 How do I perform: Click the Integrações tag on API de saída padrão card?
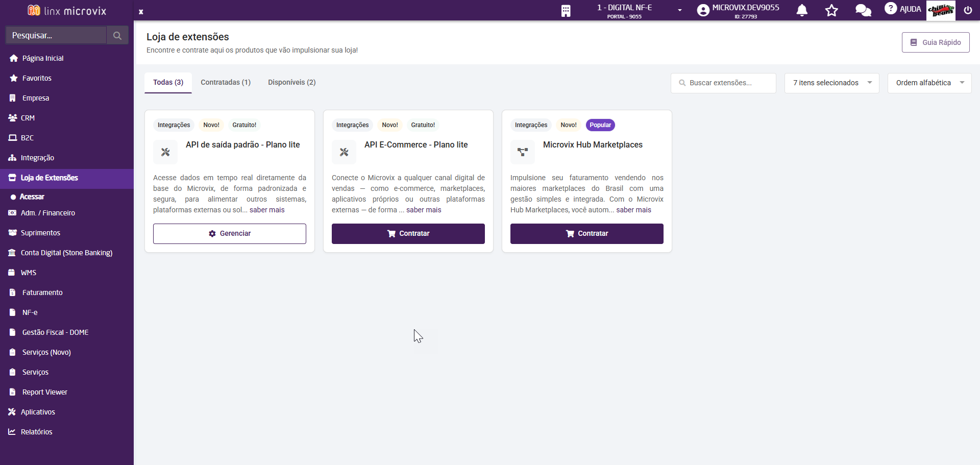(x=174, y=125)
